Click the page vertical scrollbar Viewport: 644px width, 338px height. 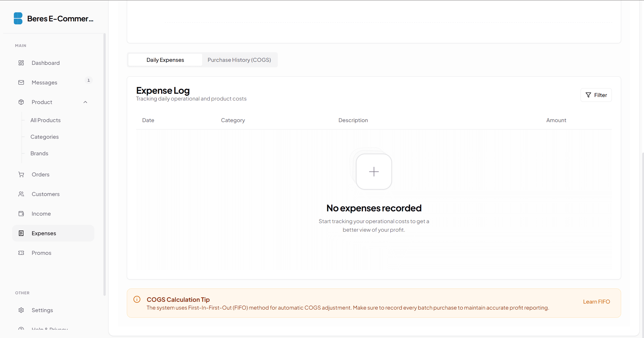tap(643, 245)
